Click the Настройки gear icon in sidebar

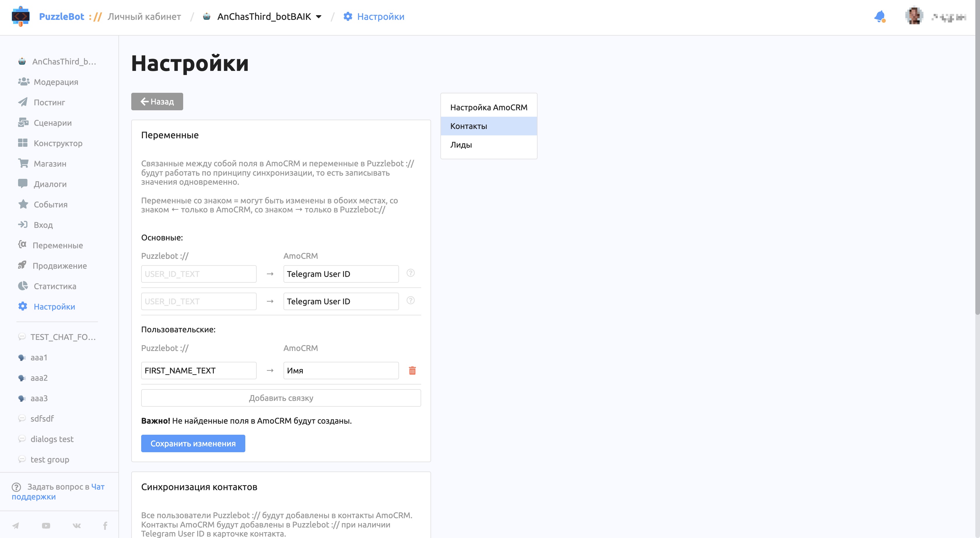tap(23, 306)
